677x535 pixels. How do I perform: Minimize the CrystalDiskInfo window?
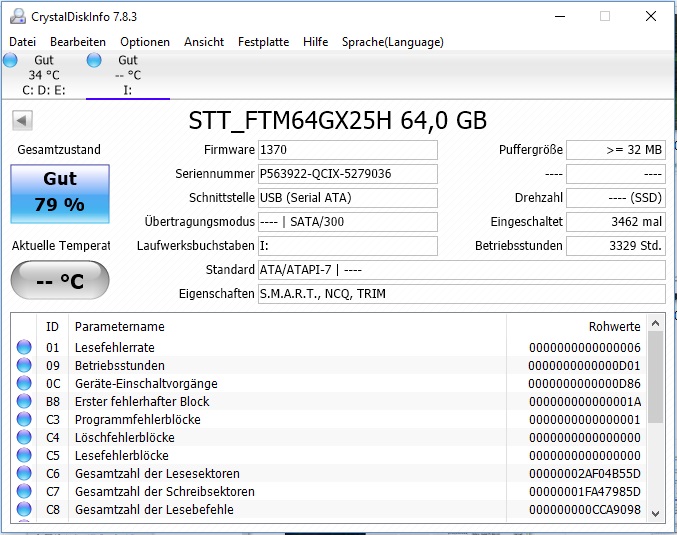(x=560, y=16)
